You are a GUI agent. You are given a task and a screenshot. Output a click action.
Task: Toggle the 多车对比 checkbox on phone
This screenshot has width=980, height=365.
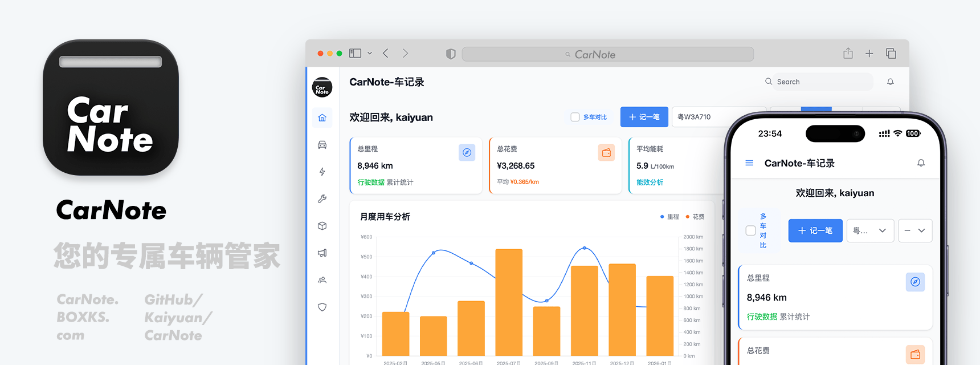[x=750, y=231]
